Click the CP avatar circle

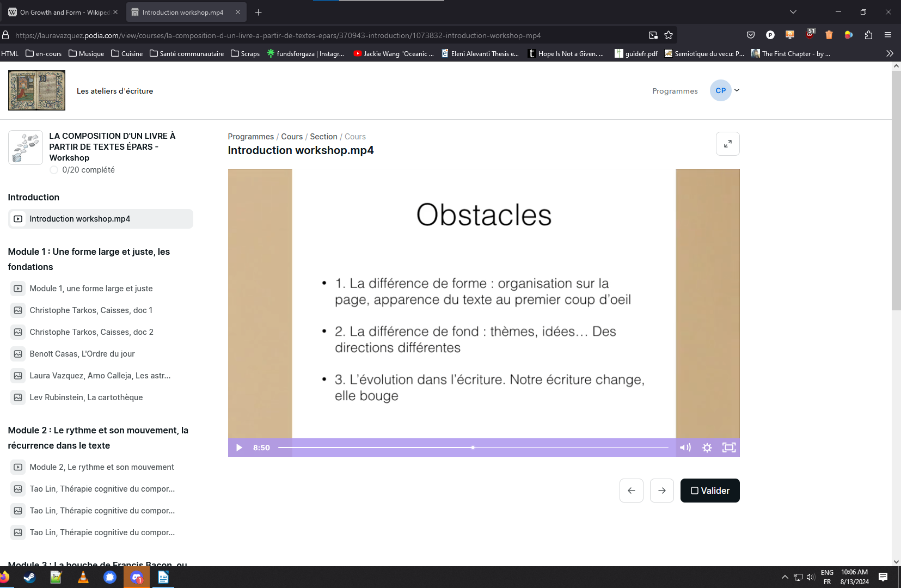[x=721, y=90]
